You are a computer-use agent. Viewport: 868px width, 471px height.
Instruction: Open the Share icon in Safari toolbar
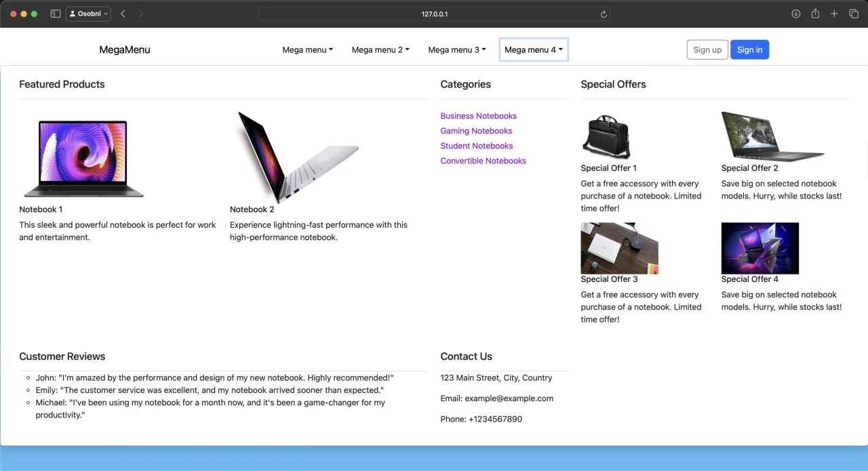[815, 14]
